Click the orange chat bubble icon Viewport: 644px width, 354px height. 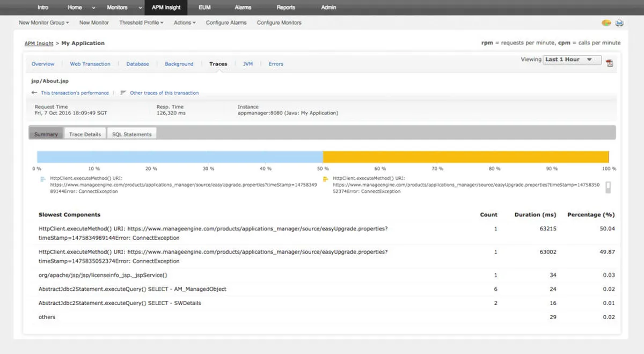606,23
